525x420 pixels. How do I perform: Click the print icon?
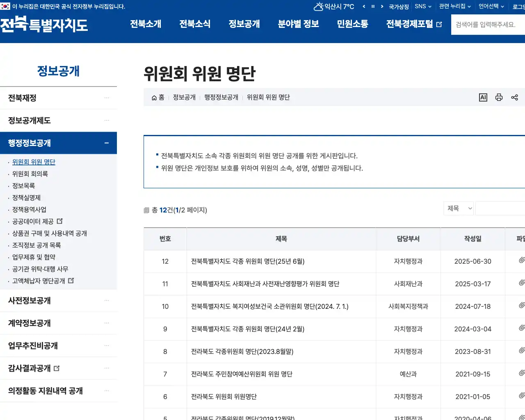pos(499,97)
